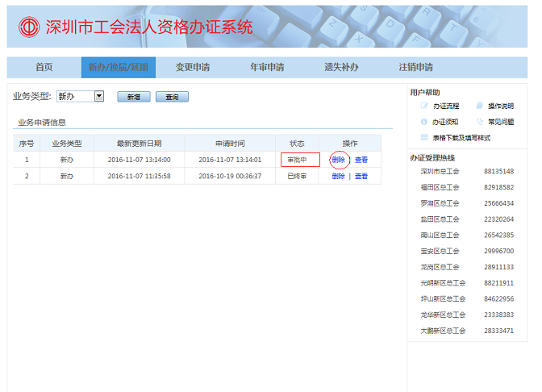Click the 申请时间 column header

point(230,143)
